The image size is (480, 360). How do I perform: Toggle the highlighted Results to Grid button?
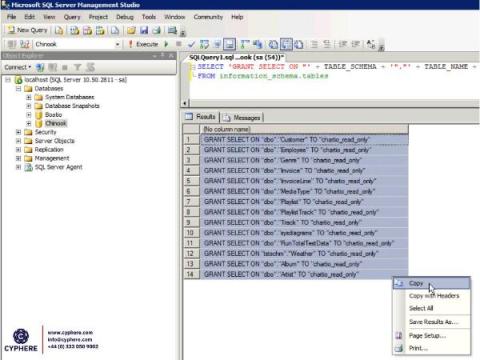[x=286, y=44]
